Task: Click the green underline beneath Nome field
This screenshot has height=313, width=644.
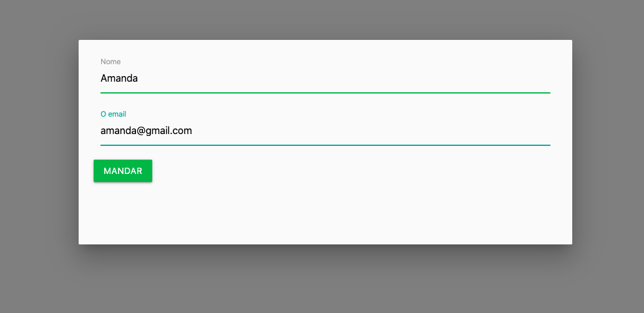Action: click(x=325, y=93)
